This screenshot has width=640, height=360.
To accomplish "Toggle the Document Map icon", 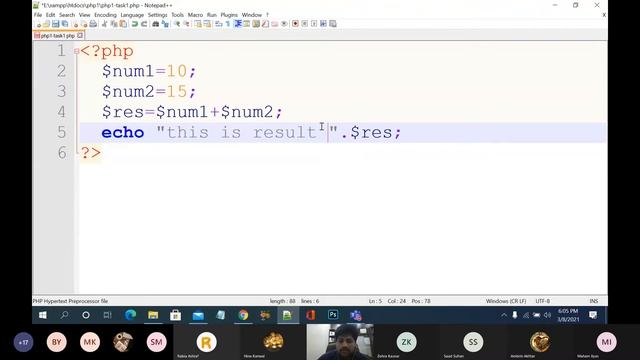I will (x=256, y=24).
